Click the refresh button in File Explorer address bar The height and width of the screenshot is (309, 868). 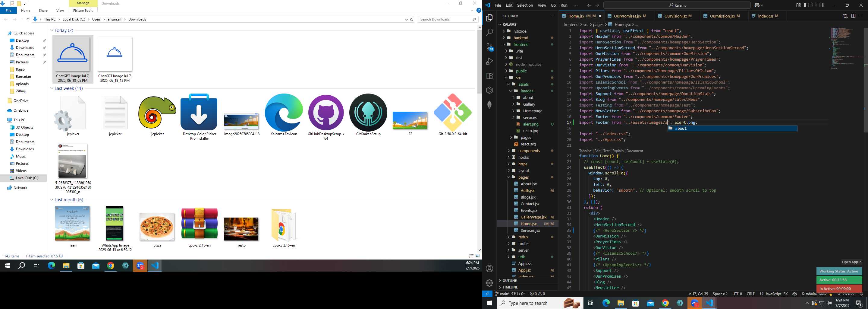tap(412, 19)
